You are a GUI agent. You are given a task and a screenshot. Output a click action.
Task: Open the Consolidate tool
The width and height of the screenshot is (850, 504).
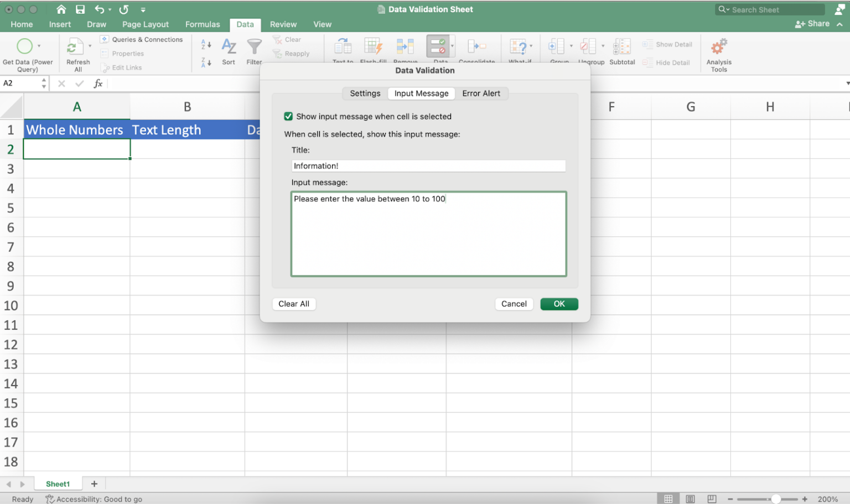pos(477,50)
